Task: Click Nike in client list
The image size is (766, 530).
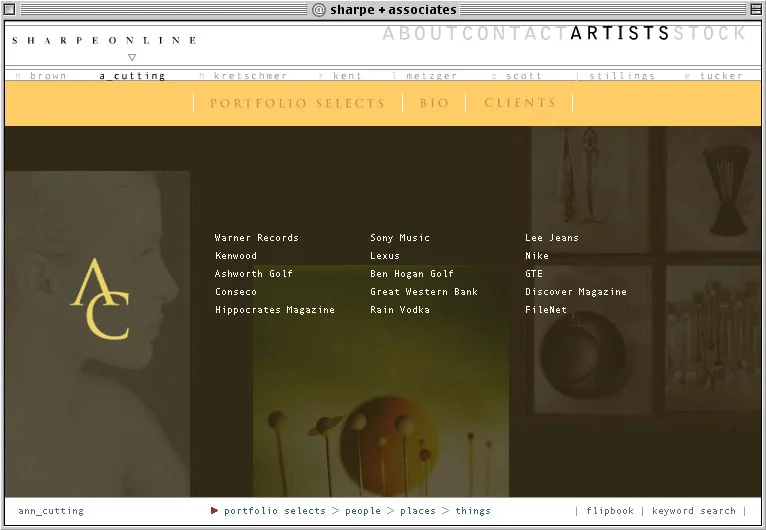Action: coord(536,256)
